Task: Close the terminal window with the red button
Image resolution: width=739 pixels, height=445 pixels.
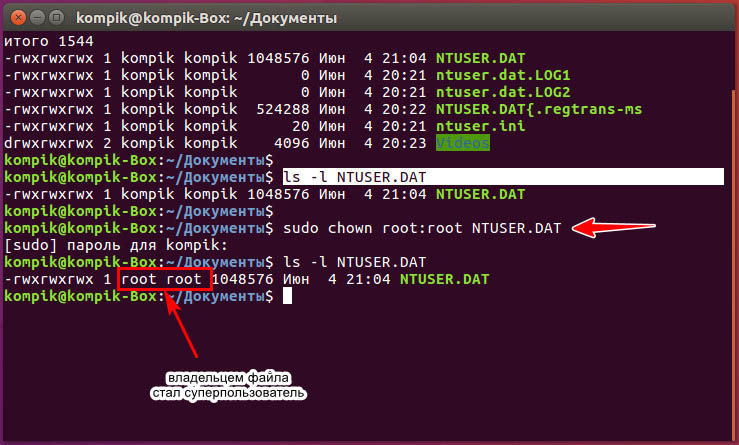Action: click(x=18, y=18)
